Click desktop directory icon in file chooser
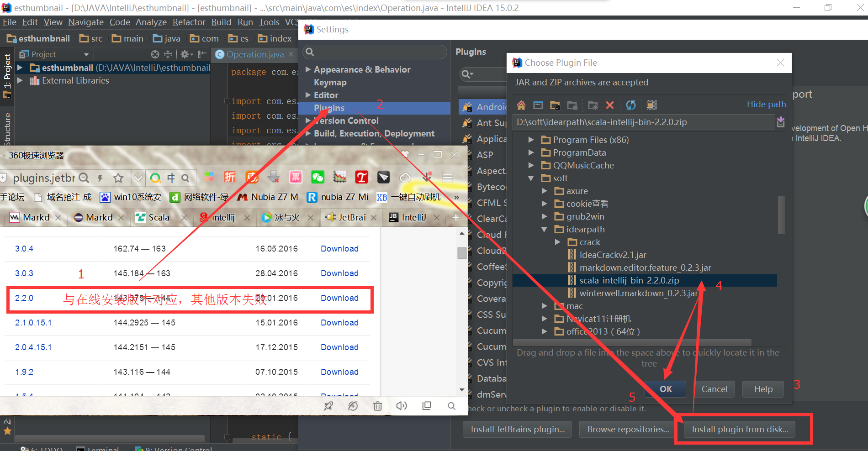The height and width of the screenshot is (451, 868). coord(538,105)
